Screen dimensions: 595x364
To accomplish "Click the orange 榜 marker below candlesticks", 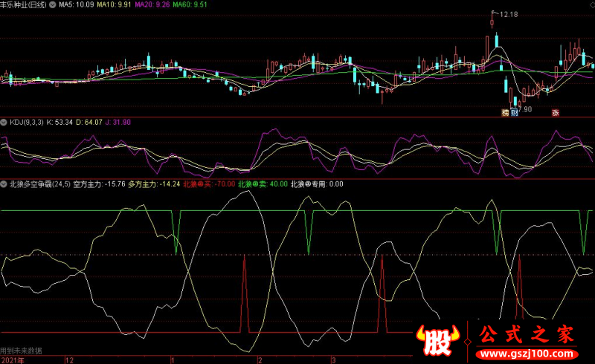I will 506,113.
